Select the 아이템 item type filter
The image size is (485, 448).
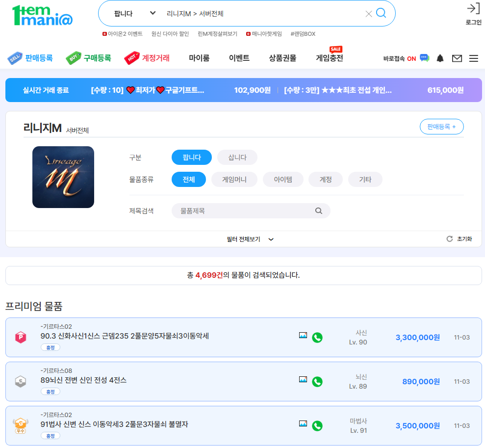pos(282,180)
